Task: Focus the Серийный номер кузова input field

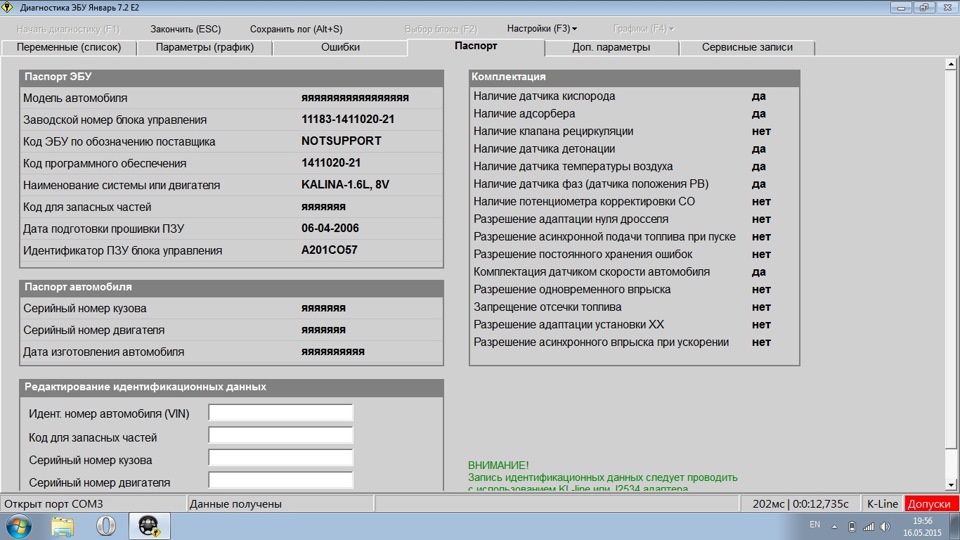Action: click(x=280, y=458)
